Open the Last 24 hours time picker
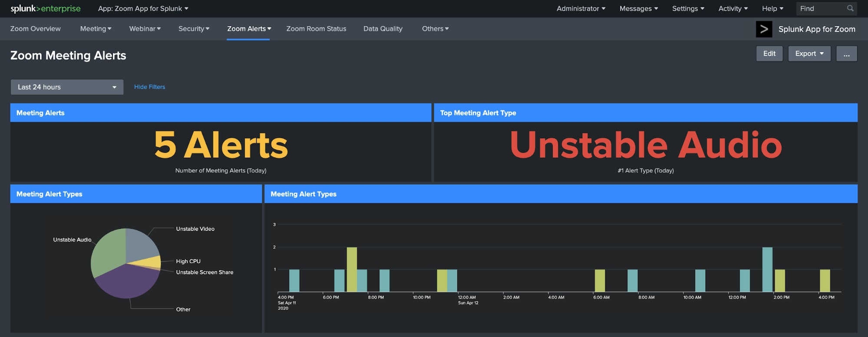This screenshot has width=868, height=337. point(67,87)
